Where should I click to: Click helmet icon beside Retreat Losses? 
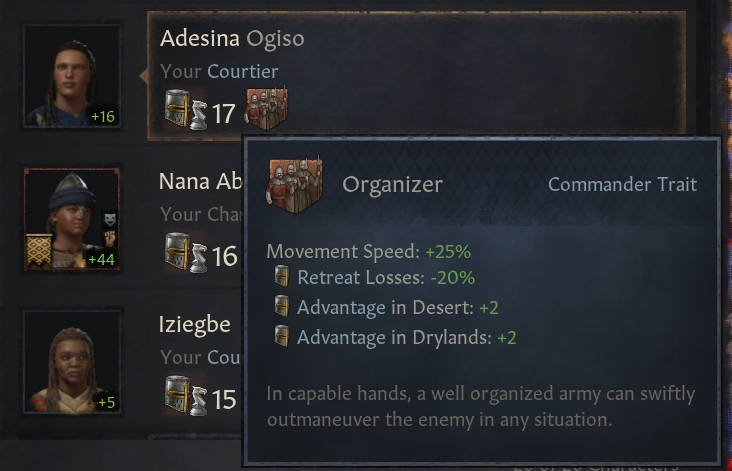pyautogui.click(x=281, y=277)
